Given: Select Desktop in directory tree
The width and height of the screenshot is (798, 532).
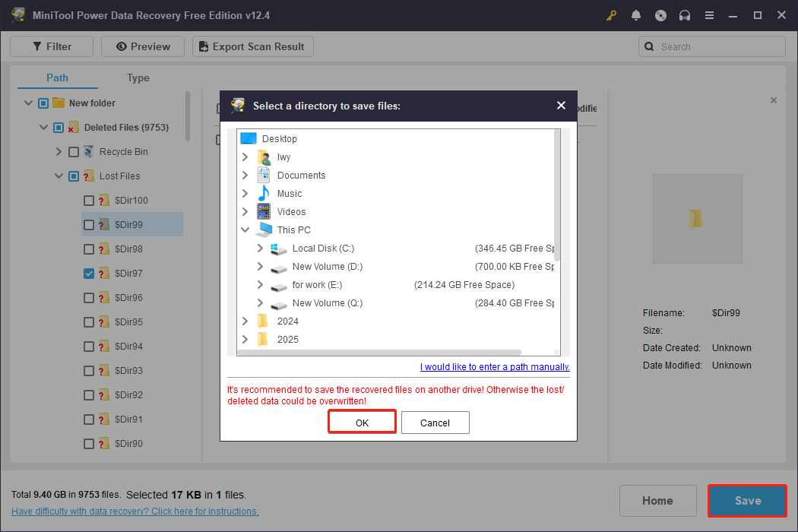Looking at the screenshot, I should pos(280,138).
